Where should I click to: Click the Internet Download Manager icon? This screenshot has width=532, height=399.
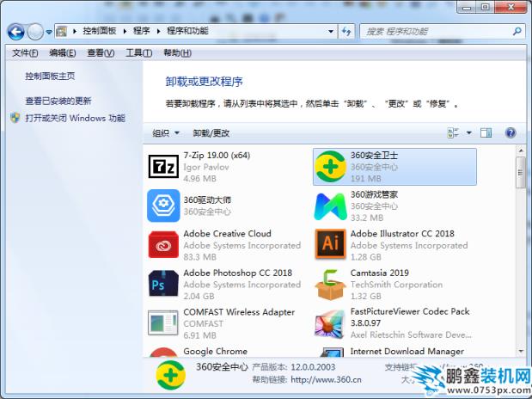332,353
